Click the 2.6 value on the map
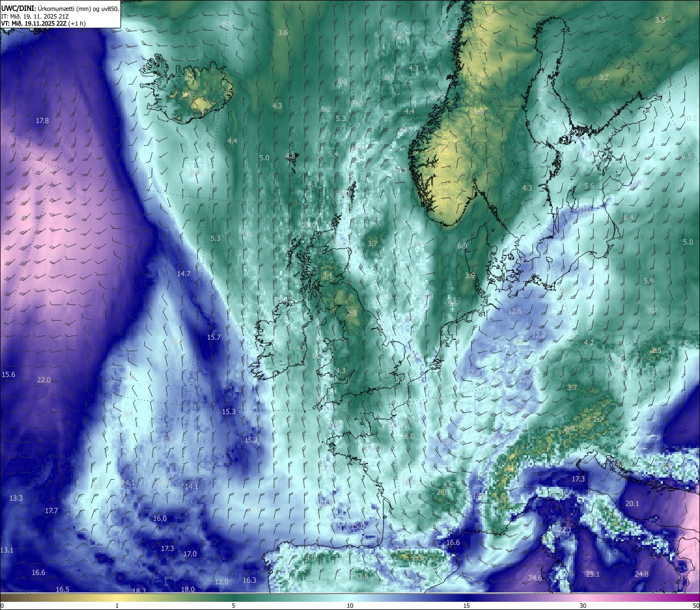 tap(569, 429)
